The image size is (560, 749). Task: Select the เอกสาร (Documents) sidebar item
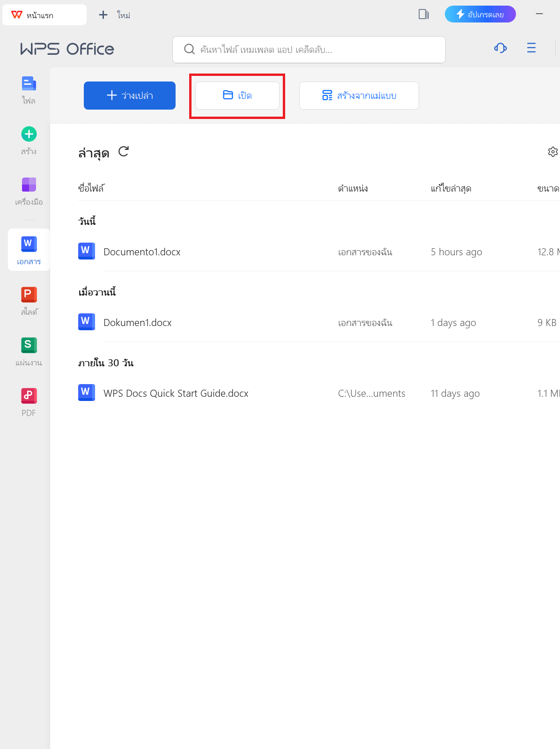click(x=29, y=250)
